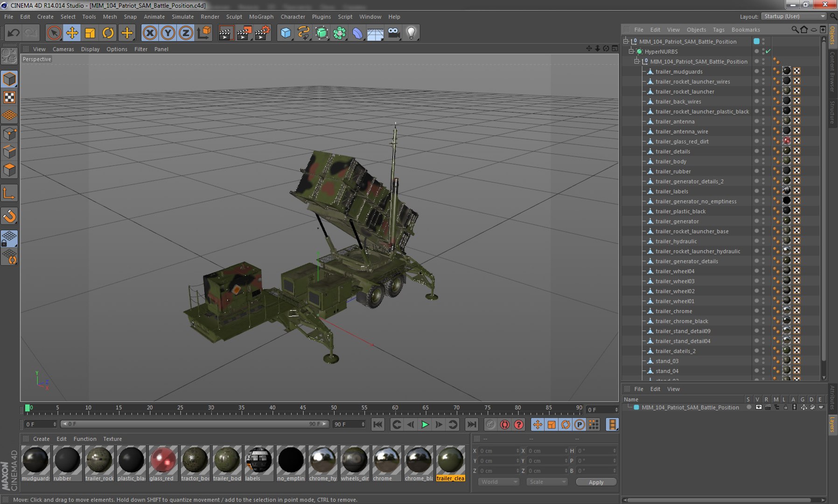Click the Floor/Sky environment icon

coord(375,33)
